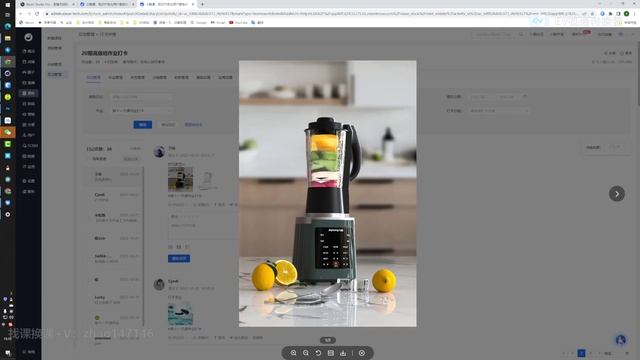640x360 pixels.
Task: Open the floating customer service chat icon
Action: point(621,340)
